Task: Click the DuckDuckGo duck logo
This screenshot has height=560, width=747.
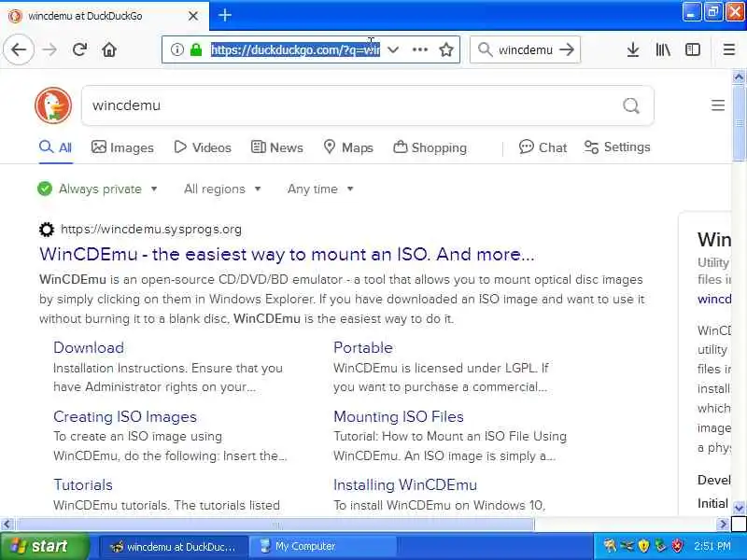Action: point(53,105)
